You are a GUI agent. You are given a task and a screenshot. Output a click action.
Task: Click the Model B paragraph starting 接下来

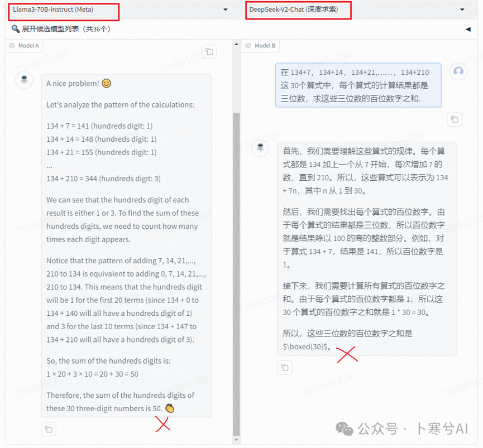(364, 299)
